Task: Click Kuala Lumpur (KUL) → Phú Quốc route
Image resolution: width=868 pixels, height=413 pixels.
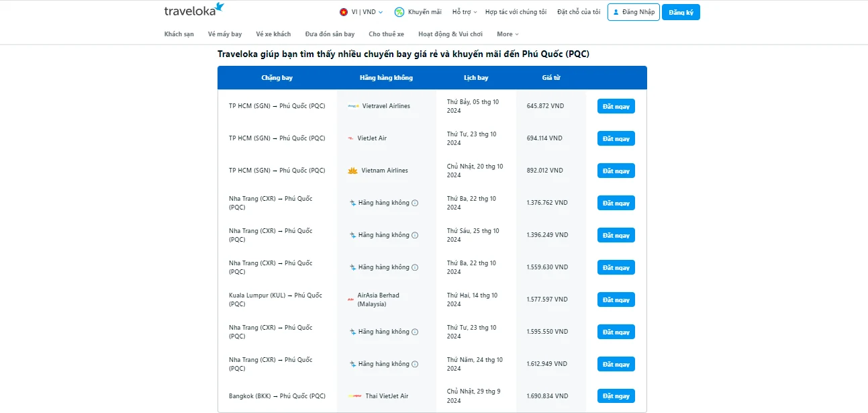Action: tap(275, 300)
